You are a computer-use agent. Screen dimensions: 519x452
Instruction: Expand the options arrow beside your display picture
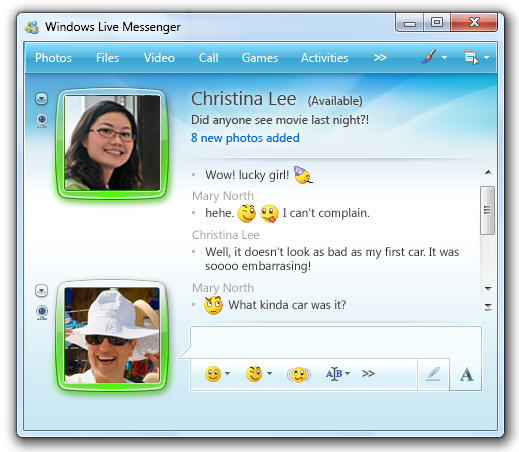[41, 291]
